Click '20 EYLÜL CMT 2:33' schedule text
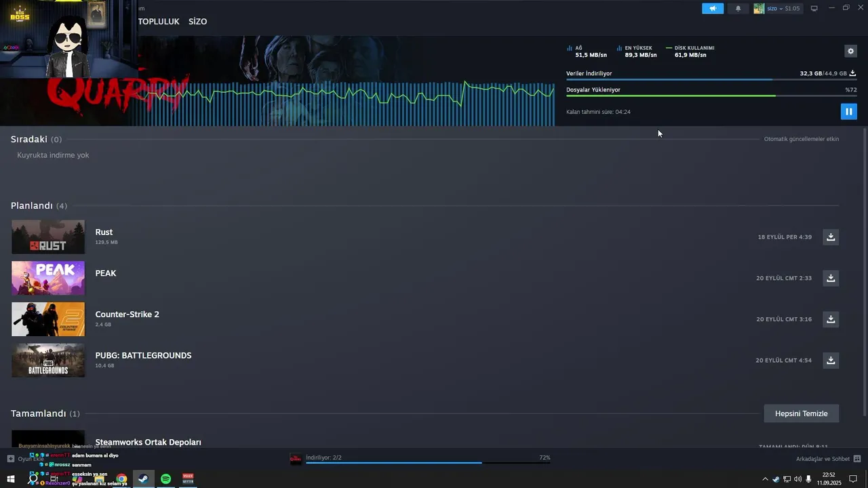Screen dimensions: 868x488 [784, 279]
